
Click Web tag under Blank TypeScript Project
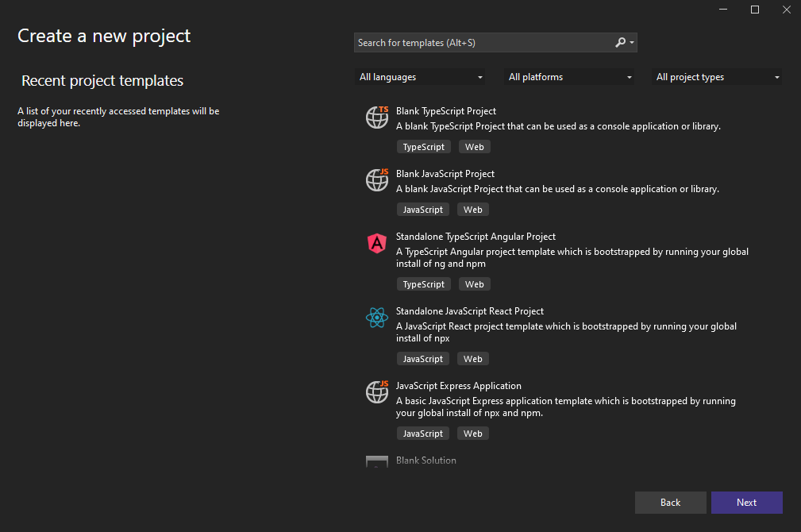coord(474,147)
